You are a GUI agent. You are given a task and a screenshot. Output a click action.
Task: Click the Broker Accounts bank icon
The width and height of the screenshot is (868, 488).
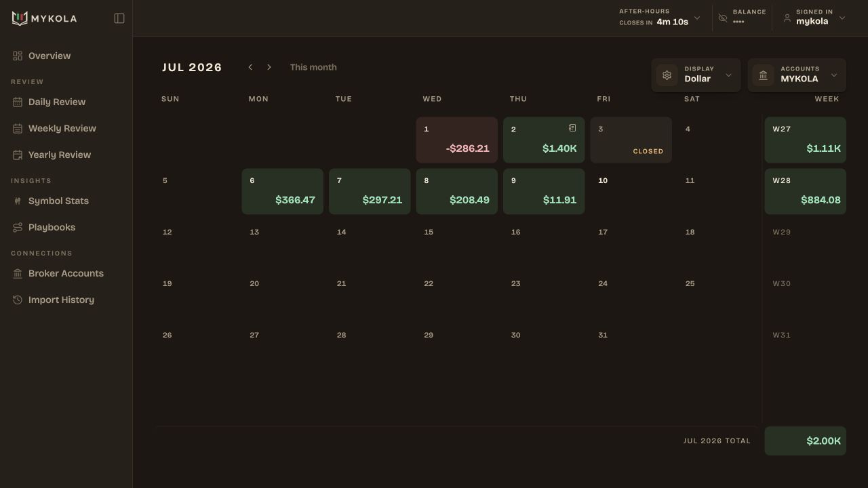pyautogui.click(x=18, y=273)
